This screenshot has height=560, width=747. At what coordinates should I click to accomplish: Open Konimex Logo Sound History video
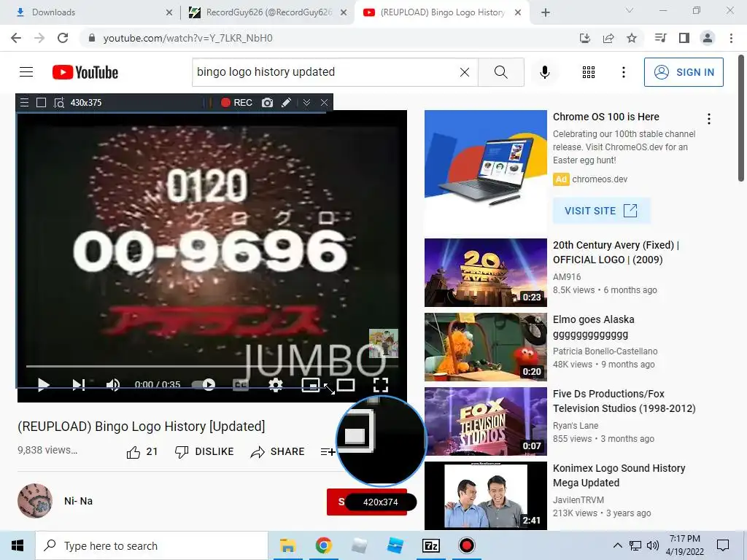(485, 496)
